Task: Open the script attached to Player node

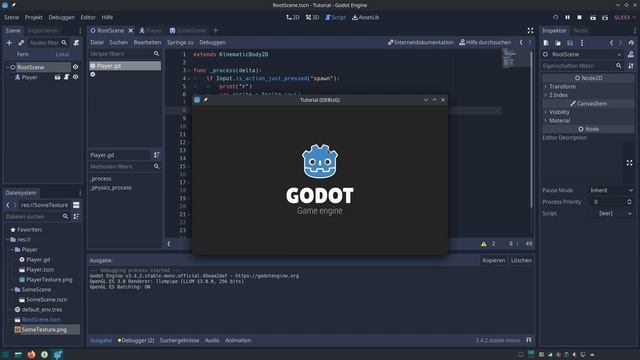Action: [67, 77]
